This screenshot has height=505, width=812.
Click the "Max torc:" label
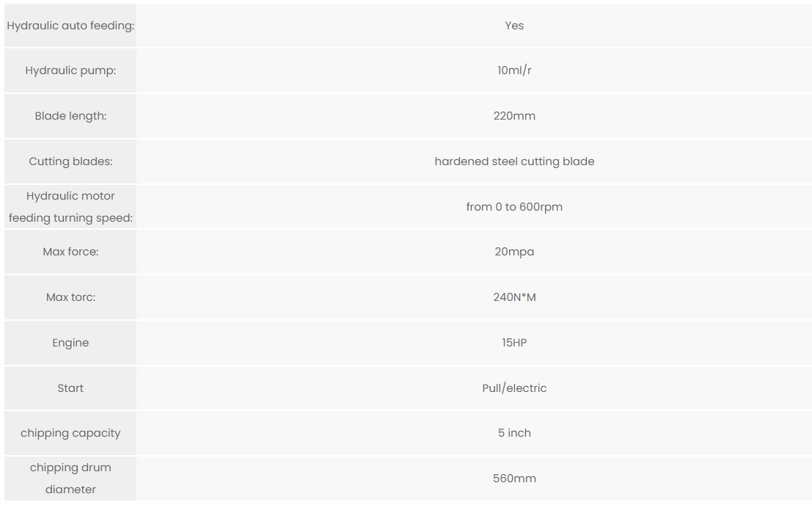pyautogui.click(x=70, y=297)
